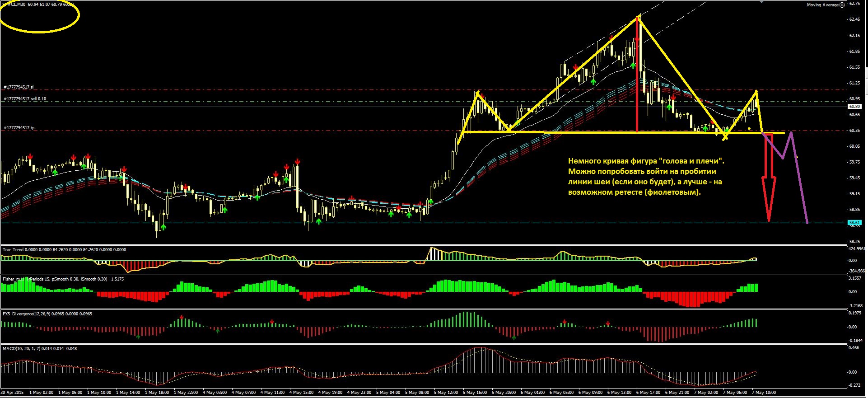Click the 58.25 price scale value

click(x=854, y=241)
